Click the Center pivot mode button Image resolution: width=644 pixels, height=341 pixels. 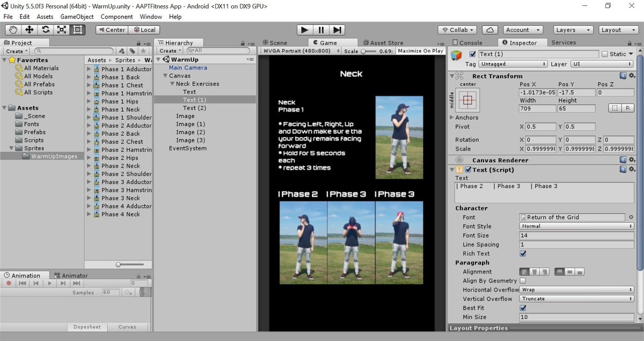point(112,30)
